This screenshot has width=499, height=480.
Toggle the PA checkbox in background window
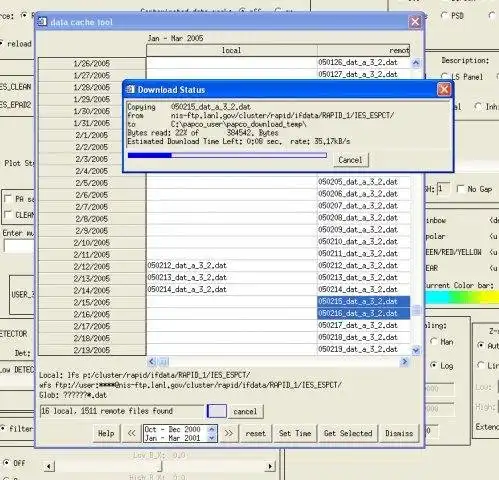point(7,199)
